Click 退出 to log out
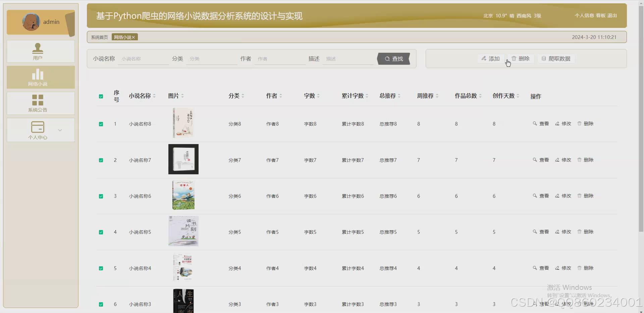 point(612,15)
